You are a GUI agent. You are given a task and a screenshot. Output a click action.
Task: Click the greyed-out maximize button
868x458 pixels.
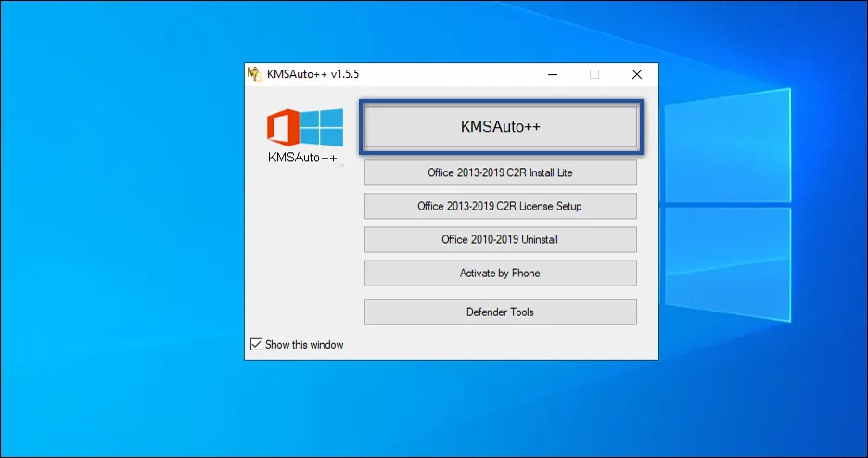click(x=594, y=74)
